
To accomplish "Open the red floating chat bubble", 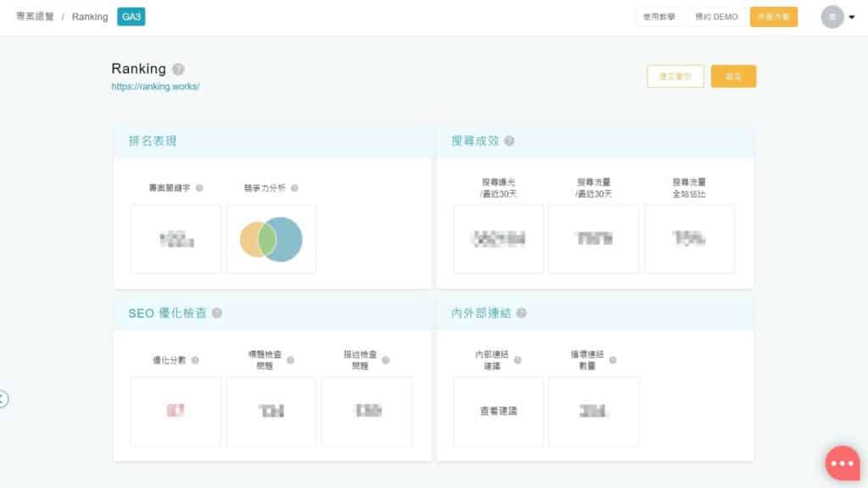I will [842, 463].
